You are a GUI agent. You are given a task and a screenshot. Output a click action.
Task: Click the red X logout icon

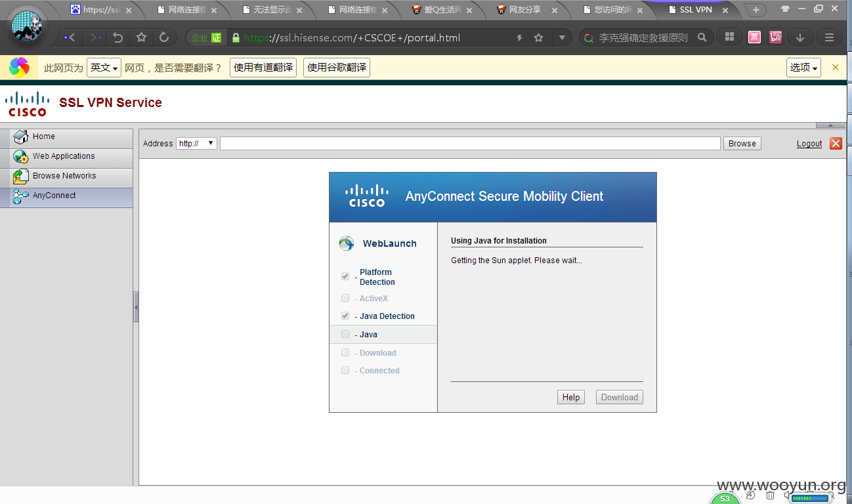coord(836,143)
